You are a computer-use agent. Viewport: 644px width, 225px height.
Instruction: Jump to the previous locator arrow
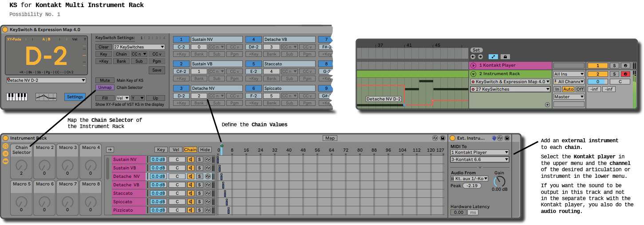[473, 56]
